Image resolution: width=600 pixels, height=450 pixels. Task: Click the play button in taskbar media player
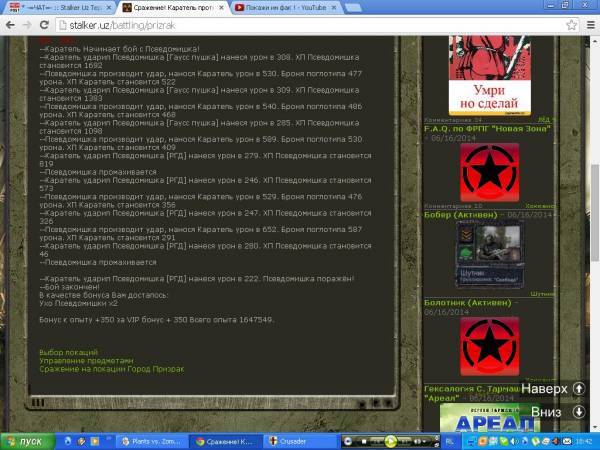coord(391,440)
